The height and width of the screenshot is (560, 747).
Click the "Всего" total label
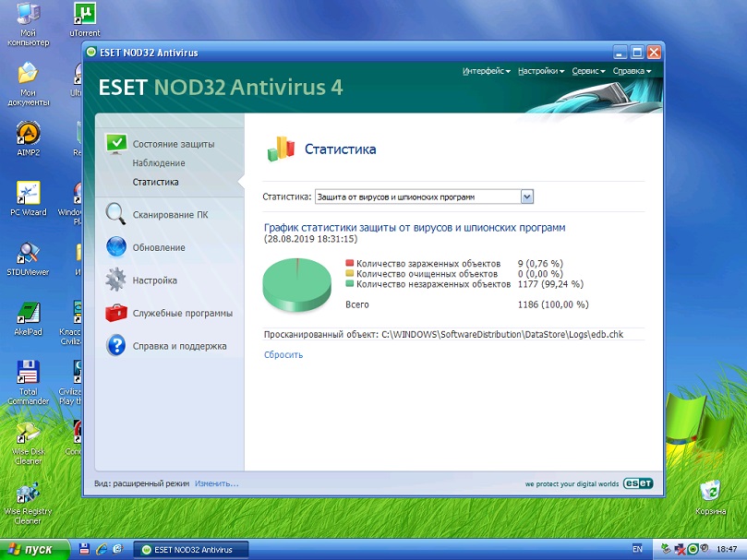[357, 304]
